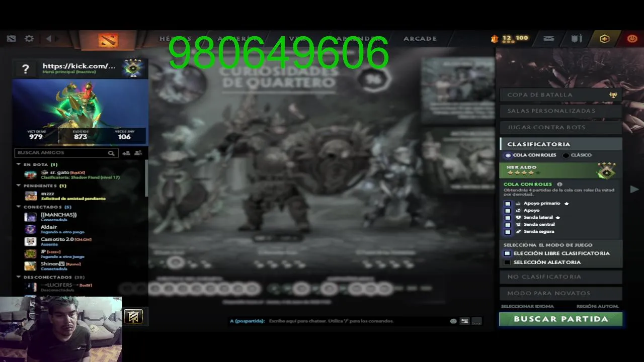644x362 pixels.
Task: Change the Región: Autom. setting
Action: (x=597, y=306)
